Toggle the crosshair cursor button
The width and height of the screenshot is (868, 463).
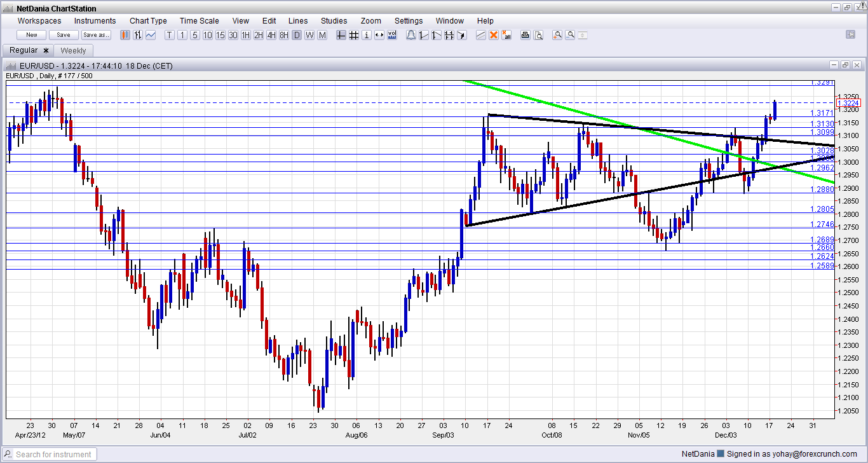[x=341, y=35]
